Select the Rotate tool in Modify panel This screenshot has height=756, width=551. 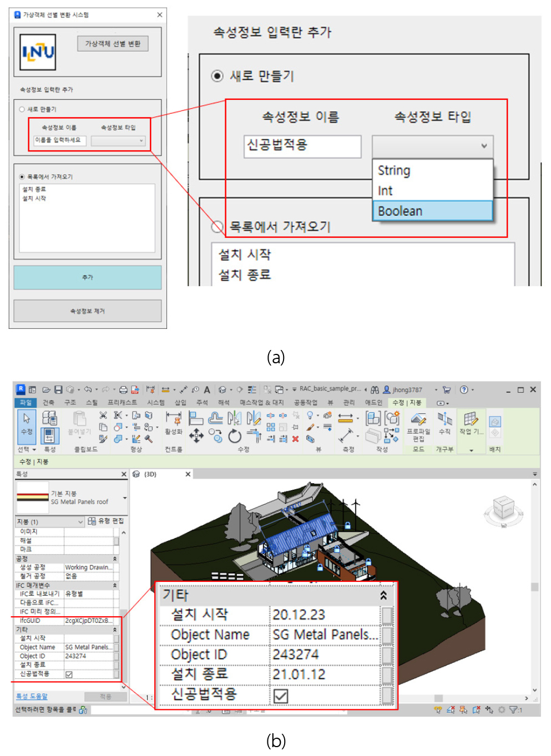coord(235,436)
